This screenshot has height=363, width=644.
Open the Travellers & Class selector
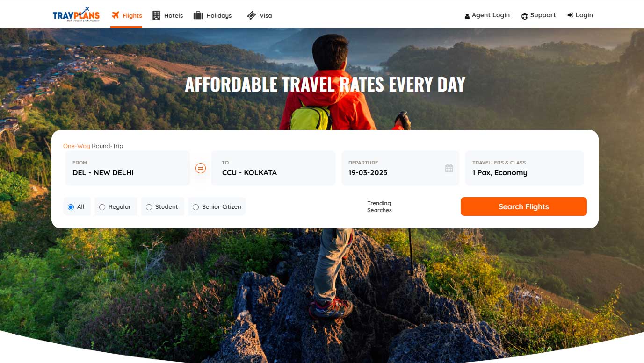point(524,168)
